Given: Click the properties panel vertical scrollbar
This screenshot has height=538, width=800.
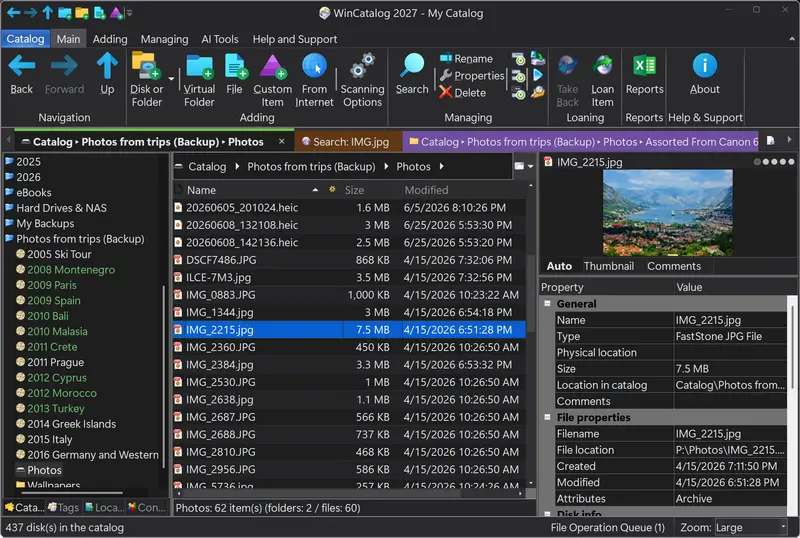Looking at the screenshot, I should (792, 347).
